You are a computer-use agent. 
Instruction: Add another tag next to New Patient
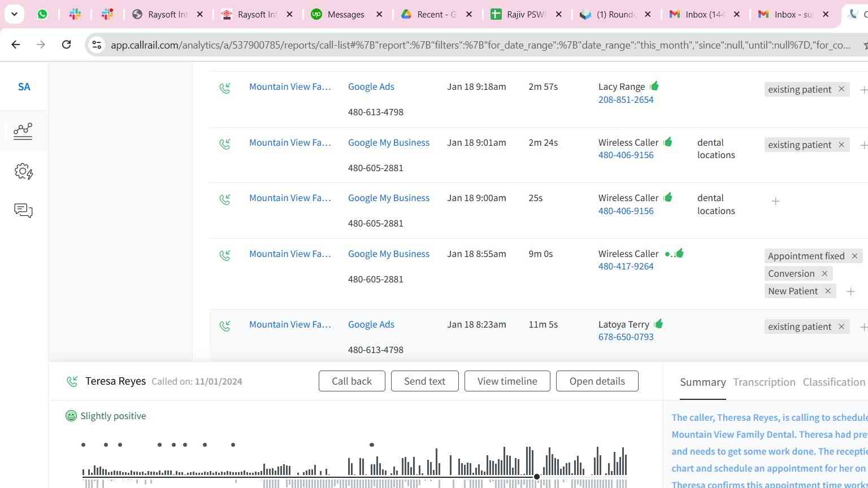point(850,291)
